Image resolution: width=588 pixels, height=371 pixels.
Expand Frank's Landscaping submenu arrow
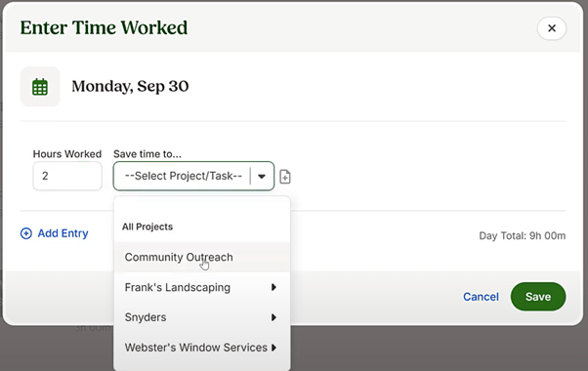[x=273, y=287]
